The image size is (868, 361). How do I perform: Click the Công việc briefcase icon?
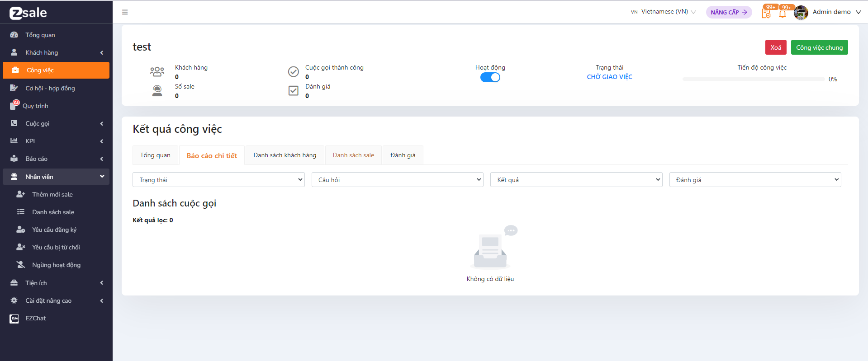click(15, 70)
